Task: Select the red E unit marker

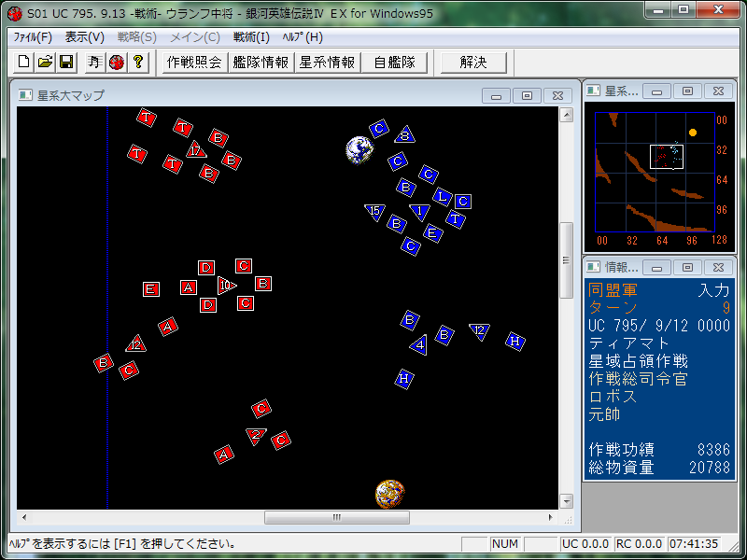Action: coord(151,289)
